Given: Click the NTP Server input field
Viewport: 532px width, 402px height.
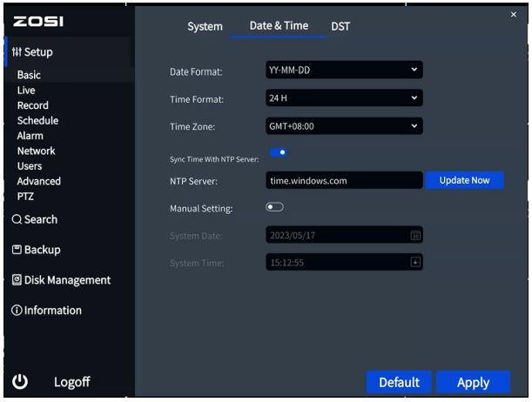Looking at the screenshot, I should pos(343,180).
